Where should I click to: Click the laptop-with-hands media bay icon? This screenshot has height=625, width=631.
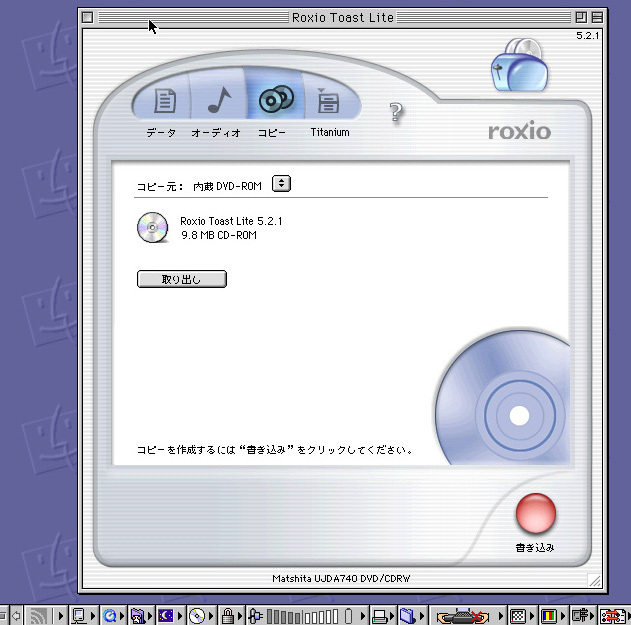point(463,616)
